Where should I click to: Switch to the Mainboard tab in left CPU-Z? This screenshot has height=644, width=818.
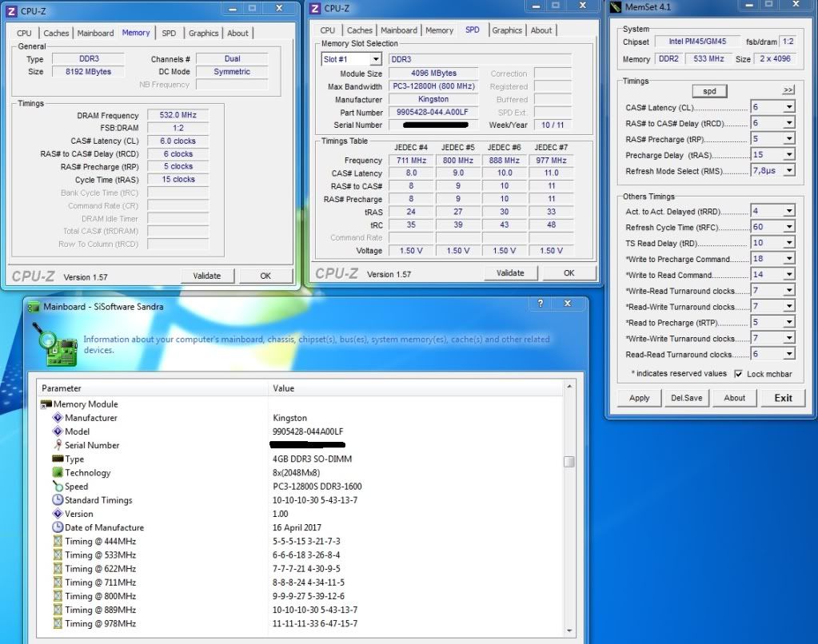[x=95, y=33]
